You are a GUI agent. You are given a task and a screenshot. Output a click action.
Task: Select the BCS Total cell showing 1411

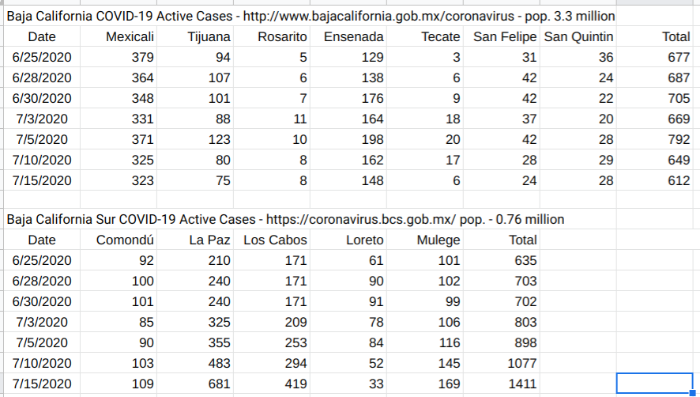(502, 384)
